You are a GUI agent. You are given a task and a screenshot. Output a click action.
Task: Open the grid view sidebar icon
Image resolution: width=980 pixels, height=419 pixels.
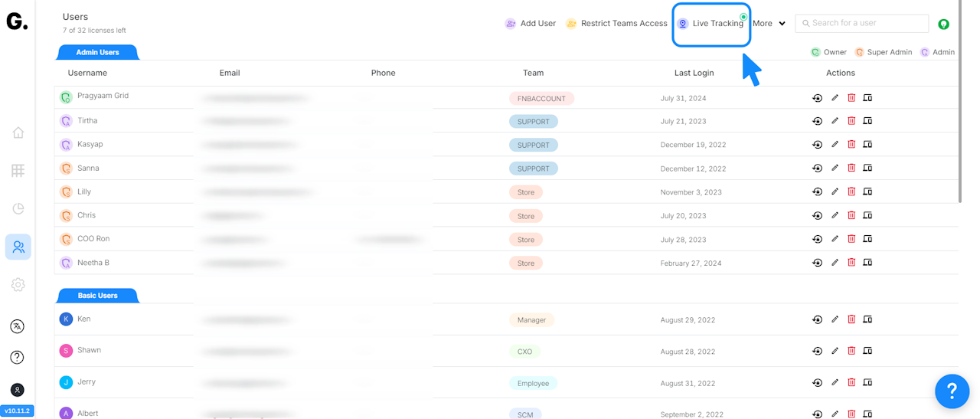pos(18,171)
